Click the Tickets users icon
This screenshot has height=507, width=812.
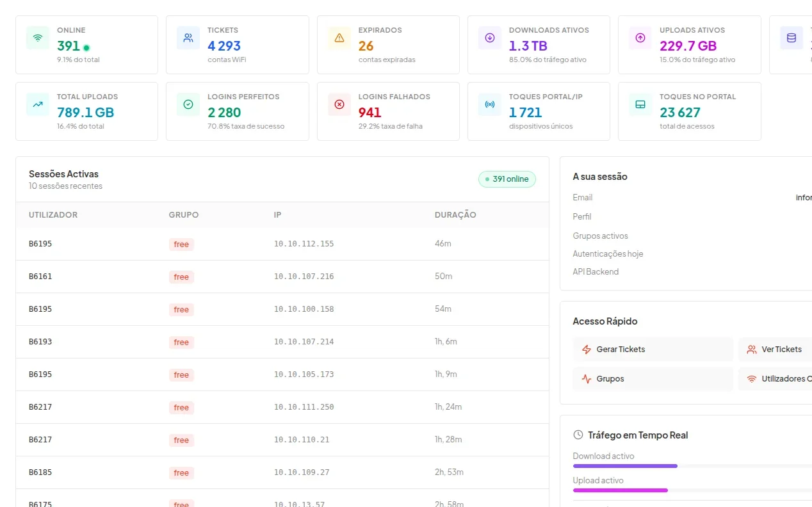[188, 38]
